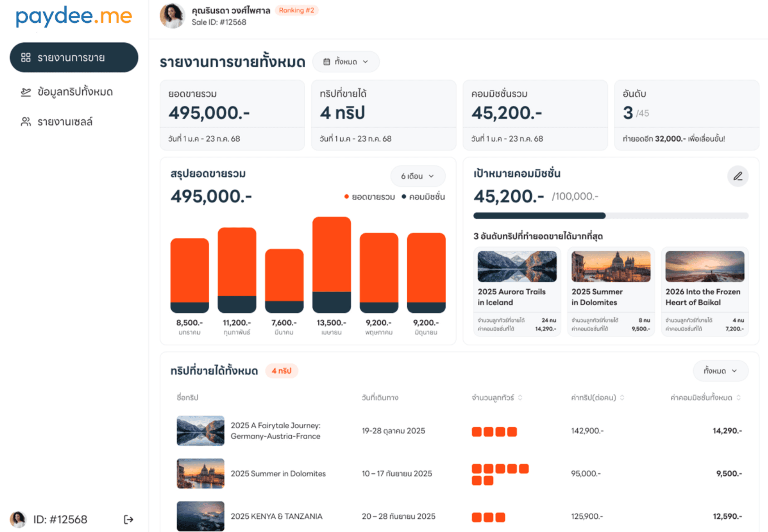Viewport: 768px width, 532px height.
Task: Click the paper-plane icon beside ข้อมูลทริปทั้งหมด
Action: point(26,91)
